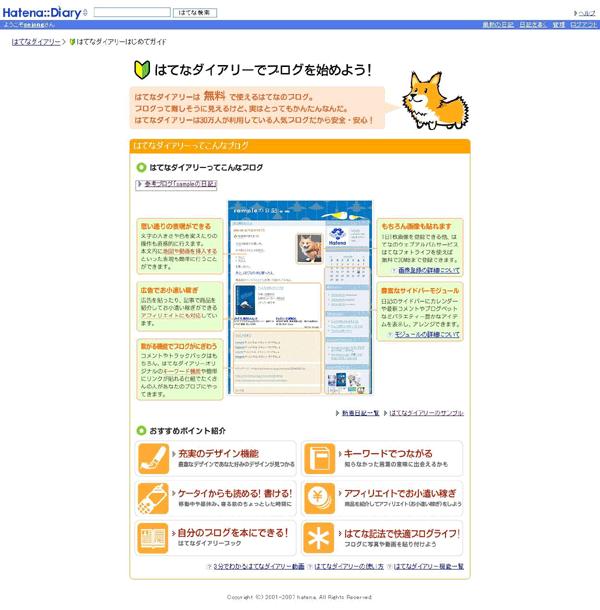600x610 pixels.
Task: Focus the search text field in header
Action: (132, 12)
